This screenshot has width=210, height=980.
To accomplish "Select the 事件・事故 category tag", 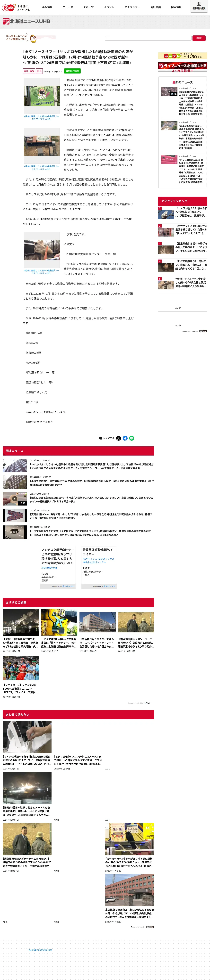I will pyautogui.click(x=29, y=71).
